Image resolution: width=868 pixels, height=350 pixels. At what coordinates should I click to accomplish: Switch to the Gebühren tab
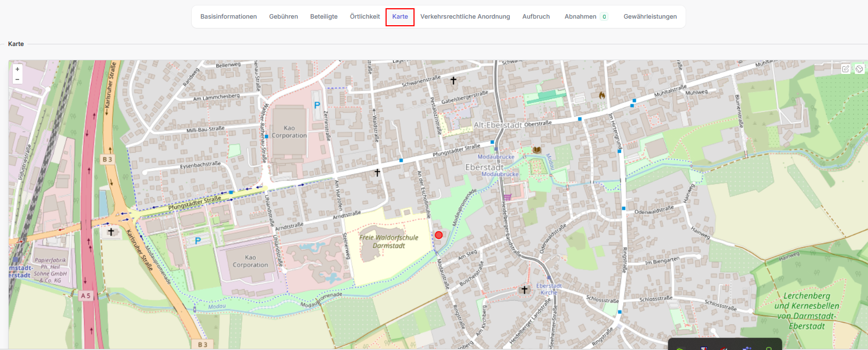pos(284,16)
